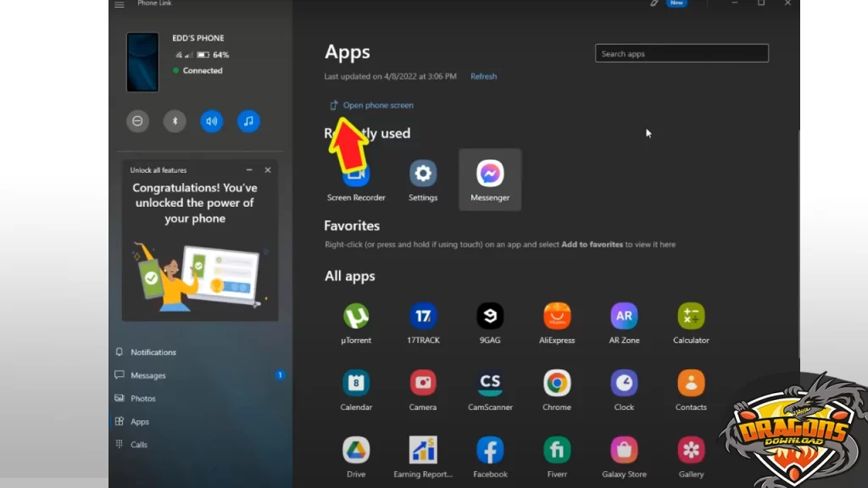The image size is (868, 488).
Task: Open the hamburger navigation menu
Action: tap(120, 4)
